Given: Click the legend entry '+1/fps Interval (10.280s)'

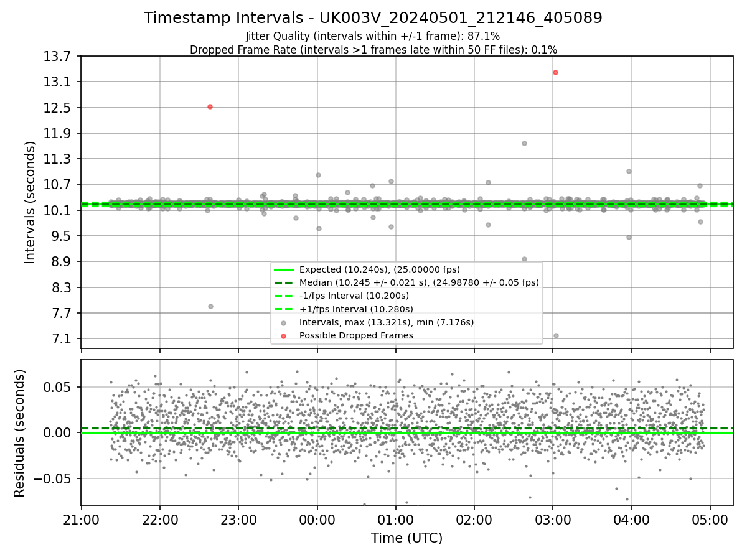Looking at the screenshot, I should click(x=356, y=309).
